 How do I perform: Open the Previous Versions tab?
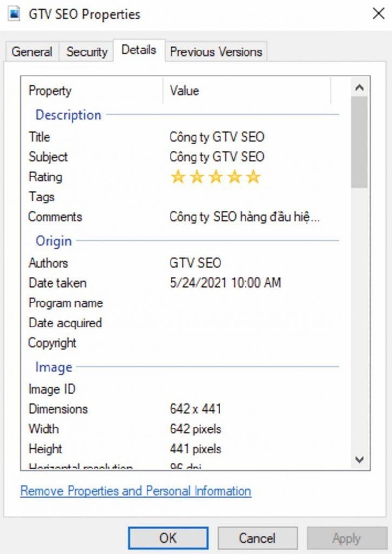(x=216, y=52)
